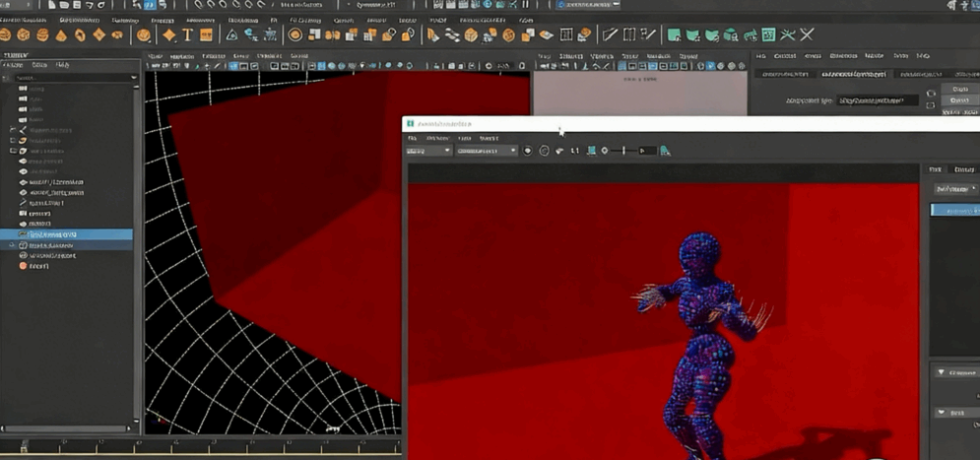The width and height of the screenshot is (980, 460).
Task: Open the first dropdown in render window toolbar
Action: coord(428,151)
